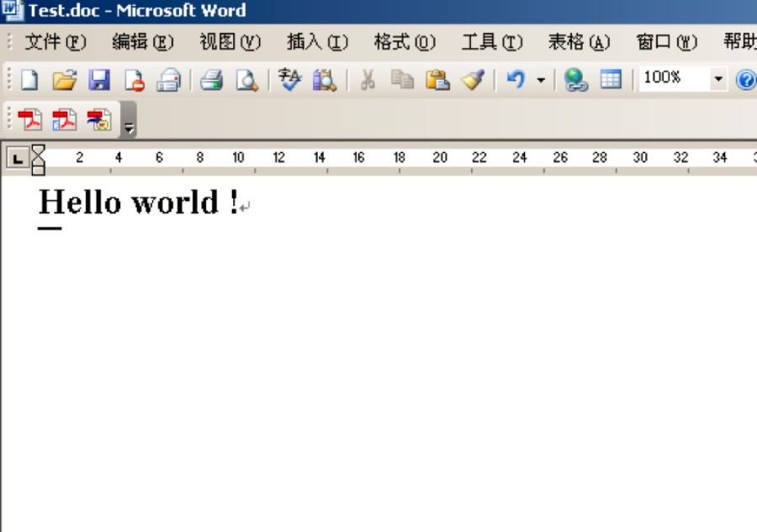Expand the undo history dropdown arrow
The height and width of the screenshot is (532, 757).
[541, 80]
